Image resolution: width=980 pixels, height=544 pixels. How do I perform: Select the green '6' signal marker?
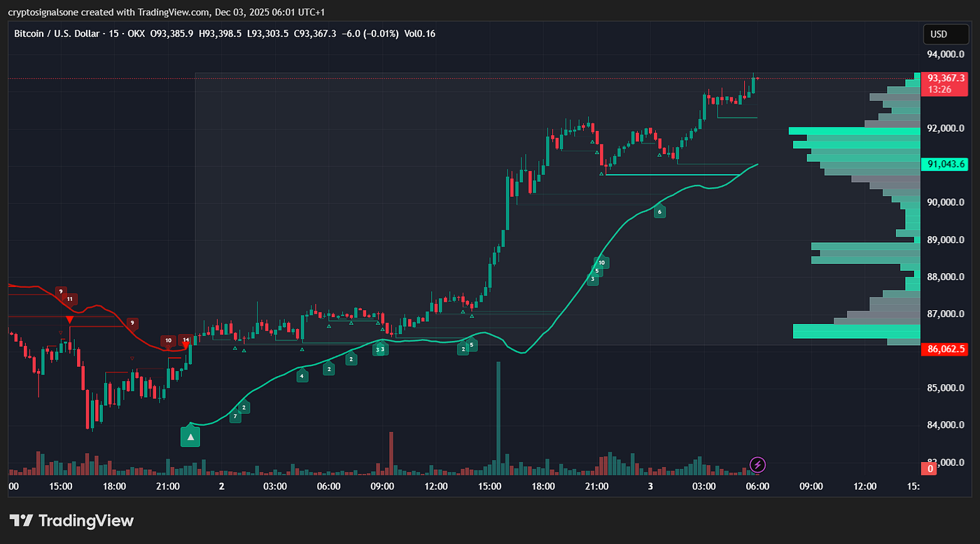(659, 211)
